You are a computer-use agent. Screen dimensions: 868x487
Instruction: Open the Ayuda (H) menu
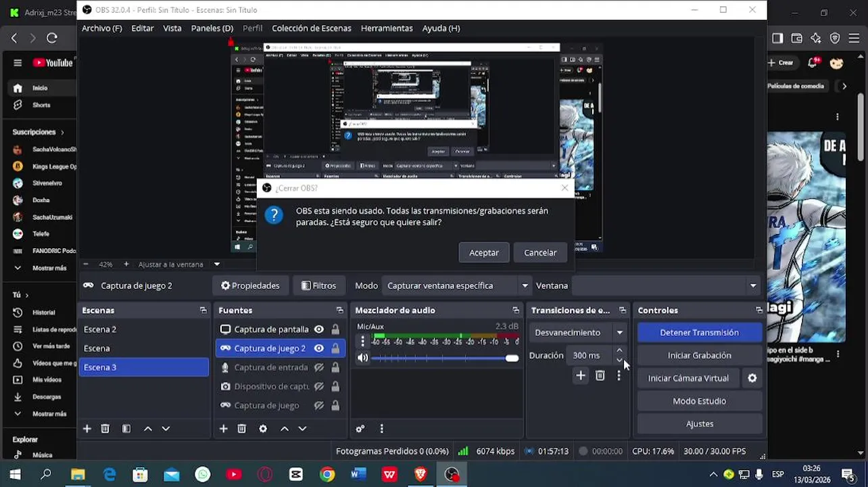coord(441,28)
